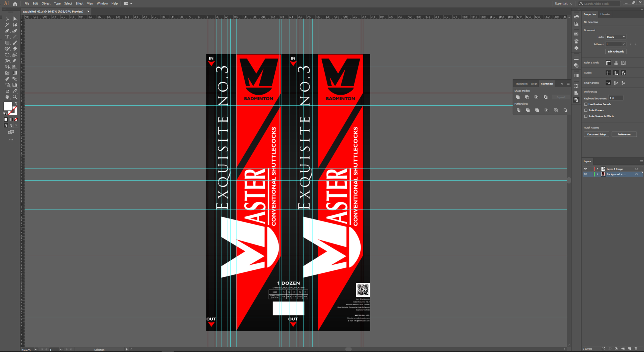Image resolution: width=644 pixels, height=352 pixels.
Task: Switch to the Transform tab
Action: click(521, 84)
